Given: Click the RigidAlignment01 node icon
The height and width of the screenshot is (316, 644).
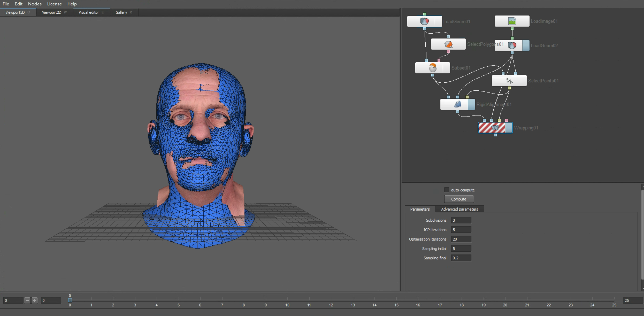Looking at the screenshot, I should pyautogui.click(x=457, y=104).
